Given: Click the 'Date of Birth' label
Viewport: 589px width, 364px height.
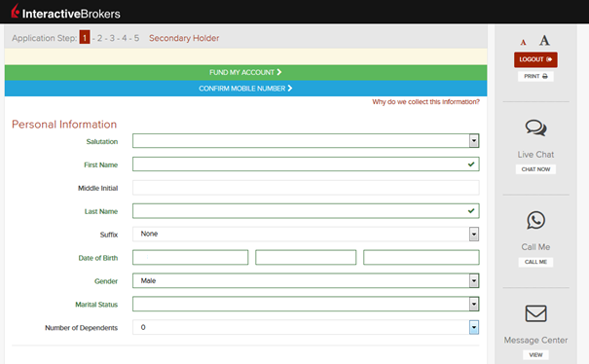Looking at the screenshot, I should (98, 258).
